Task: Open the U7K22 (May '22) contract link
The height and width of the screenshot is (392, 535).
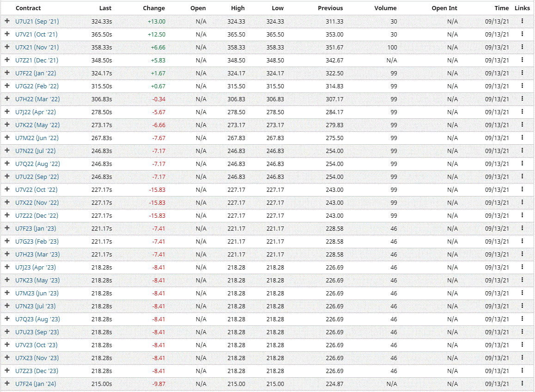Action: pyautogui.click(x=37, y=125)
